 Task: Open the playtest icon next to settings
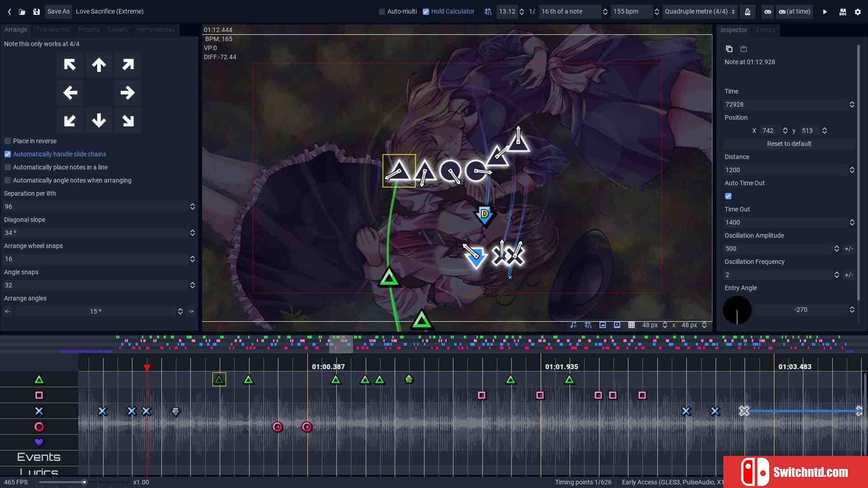click(843, 12)
